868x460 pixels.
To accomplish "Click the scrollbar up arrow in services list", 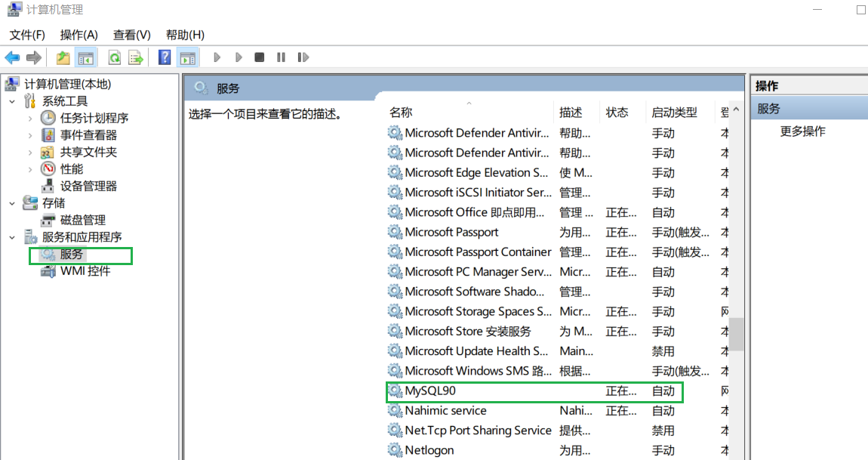I will [736, 110].
